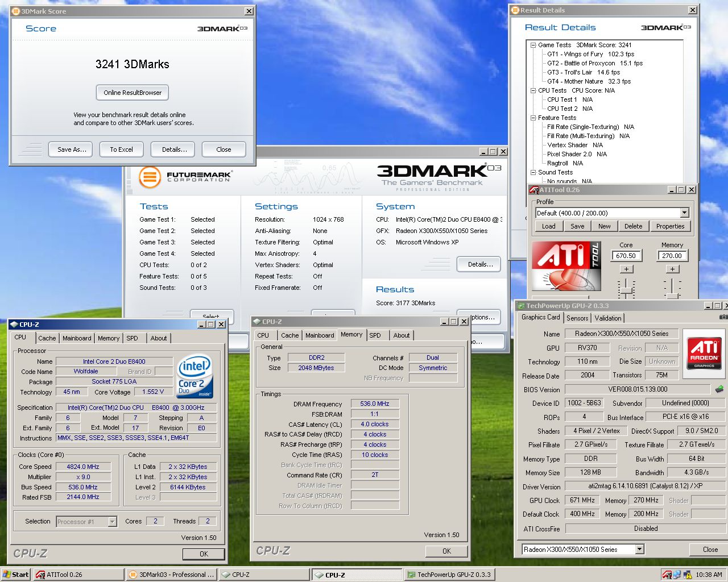Collapse the CPU Tests tree node

533,90
